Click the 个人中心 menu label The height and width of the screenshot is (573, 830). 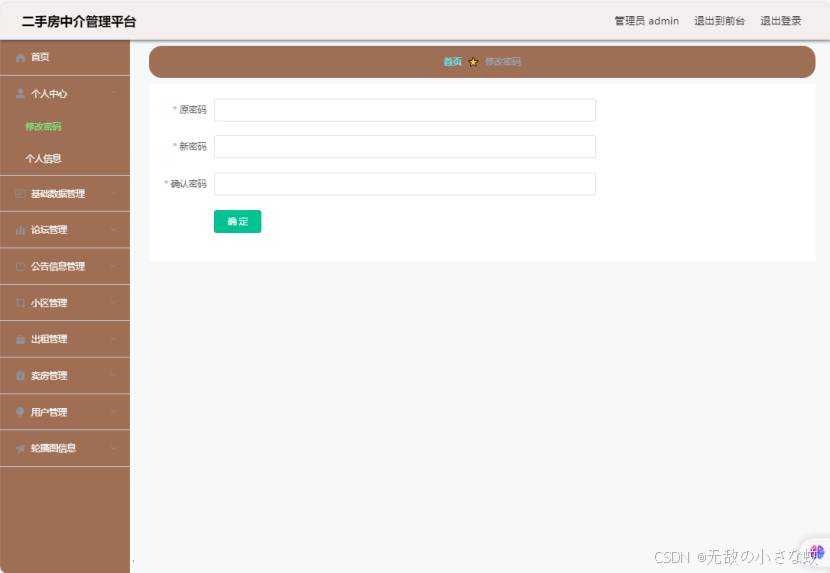49,94
